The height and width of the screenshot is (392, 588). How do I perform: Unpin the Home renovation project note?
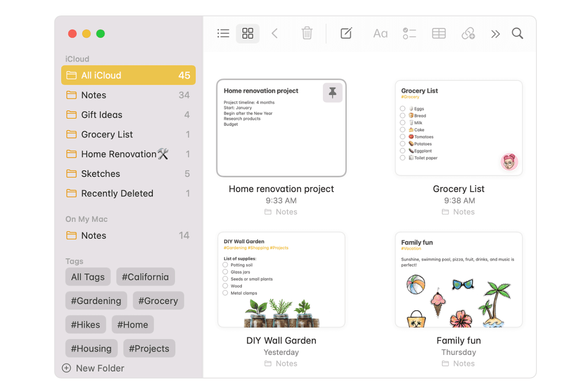coord(333,93)
